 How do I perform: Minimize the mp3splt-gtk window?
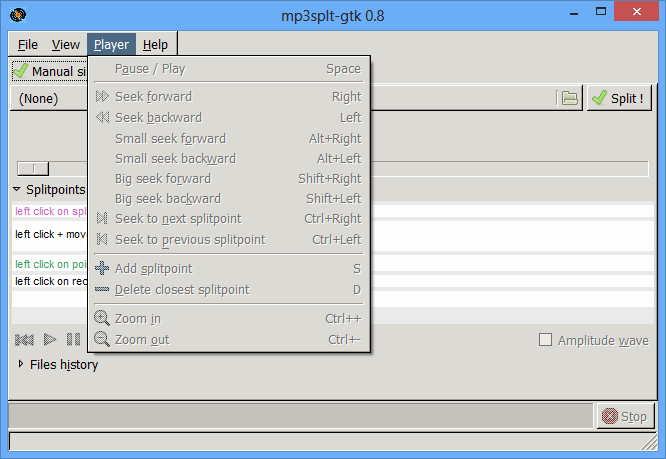click(x=574, y=13)
